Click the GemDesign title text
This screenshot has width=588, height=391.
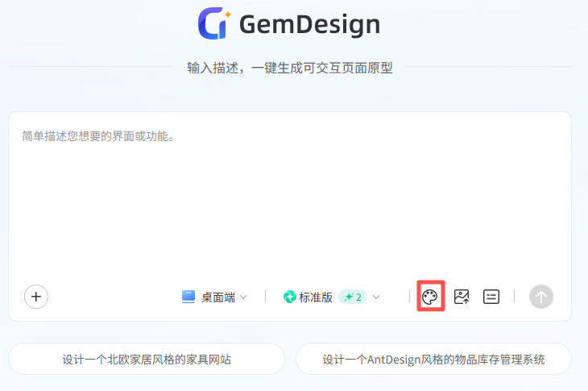coord(309,25)
